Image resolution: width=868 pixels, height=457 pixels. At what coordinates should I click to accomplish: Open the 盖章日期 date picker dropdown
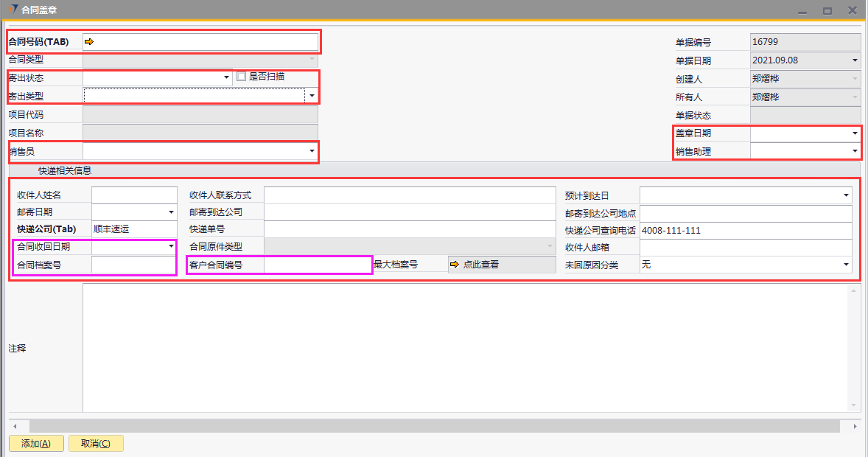point(855,133)
